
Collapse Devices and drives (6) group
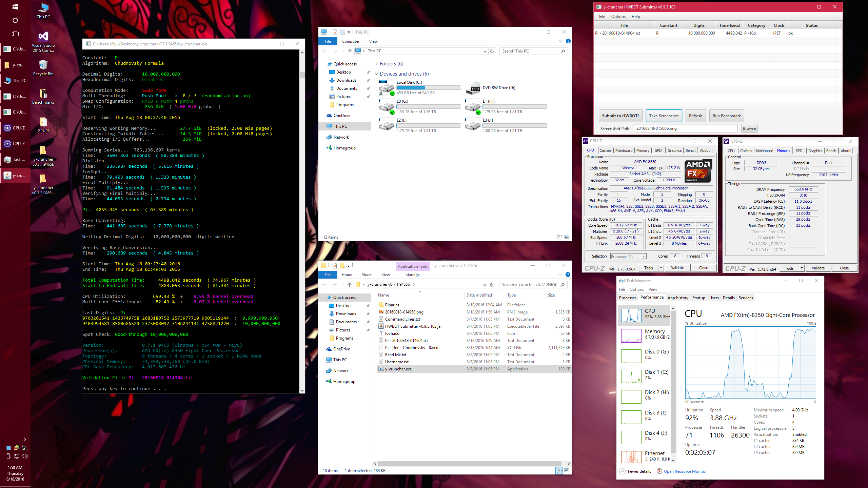click(x=376, y=74)
